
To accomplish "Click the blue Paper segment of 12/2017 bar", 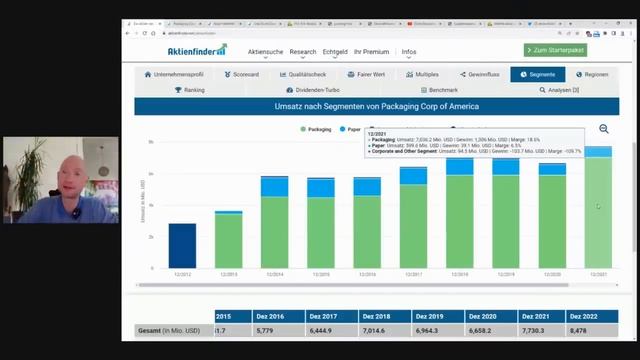I will [413, 176].
